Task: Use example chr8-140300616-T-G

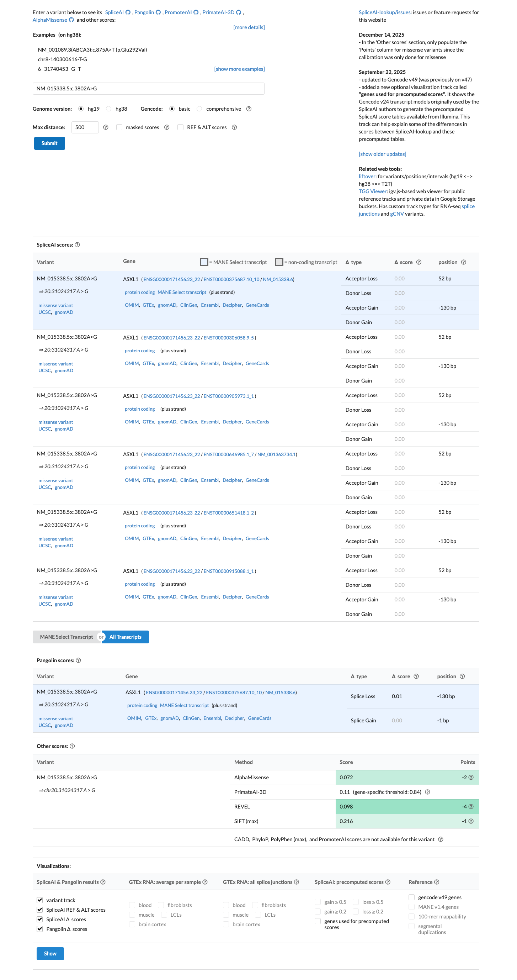Action: coord(62,59)
